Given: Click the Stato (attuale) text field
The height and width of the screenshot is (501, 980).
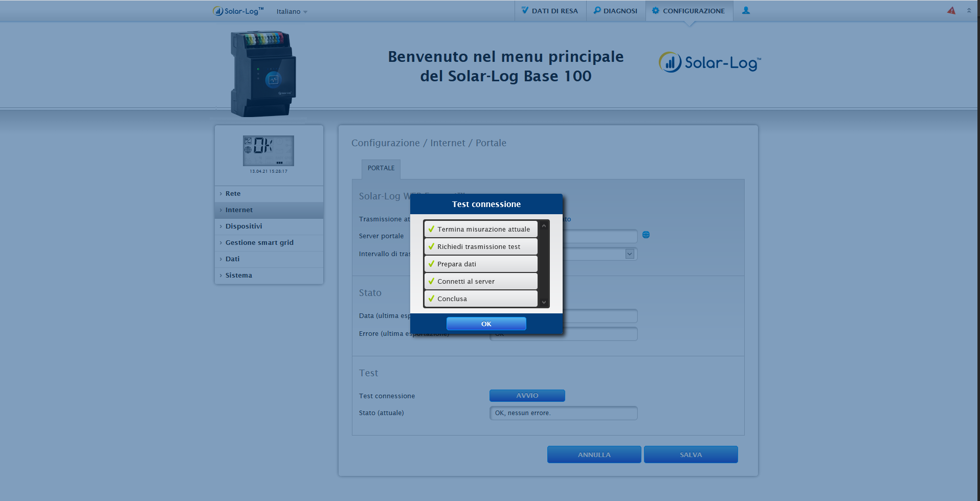Looking at the screenshot, I should click(x=563, y=413).
